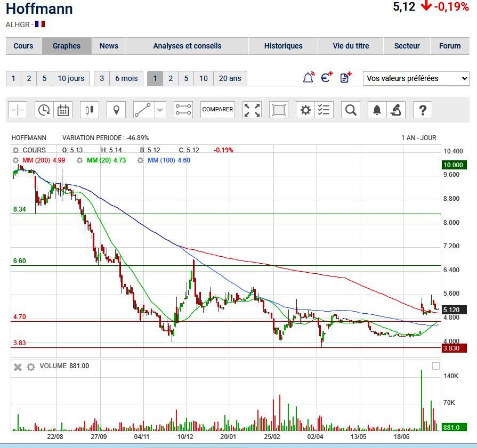The image size is (477, 448).
Task: Open the Cours tab
Action: coord(23,46)
